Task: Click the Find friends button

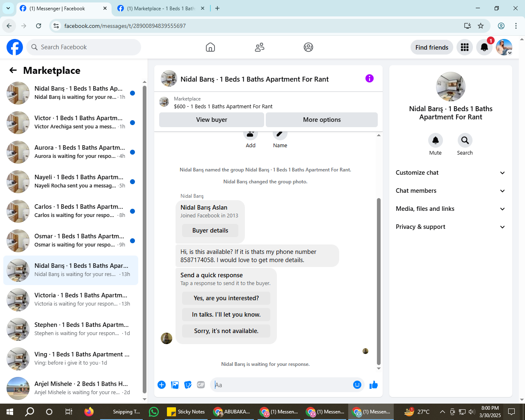Action: 432,47
